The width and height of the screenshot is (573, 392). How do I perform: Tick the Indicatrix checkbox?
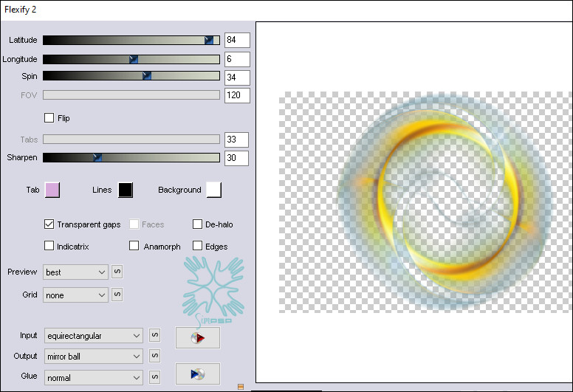tap(49, 246)
